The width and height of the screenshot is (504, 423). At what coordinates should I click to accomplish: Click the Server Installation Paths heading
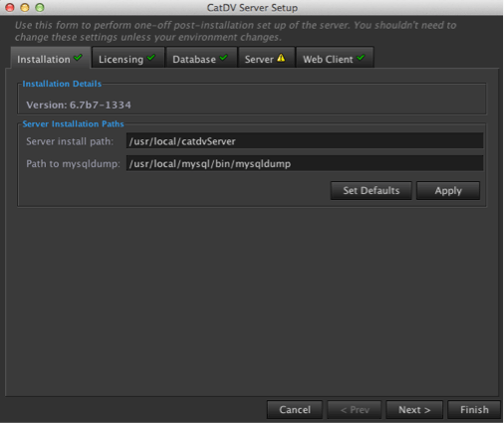pos(73,123)
